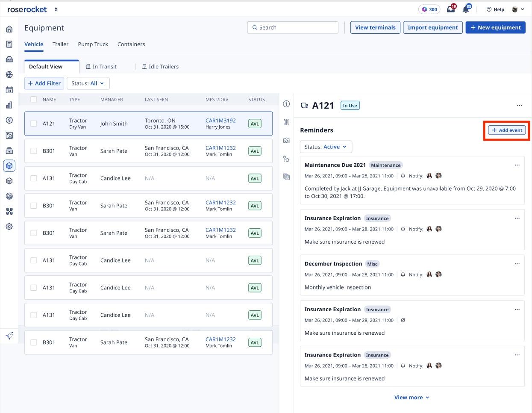Click the notification bell icon with badge 88
532x413 pixels.
[466, 9]
